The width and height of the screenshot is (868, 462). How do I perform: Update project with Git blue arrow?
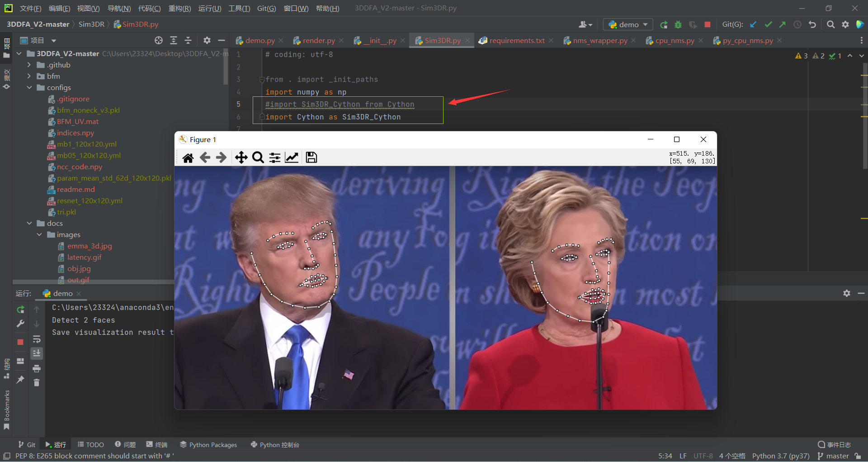coord(753,24)
